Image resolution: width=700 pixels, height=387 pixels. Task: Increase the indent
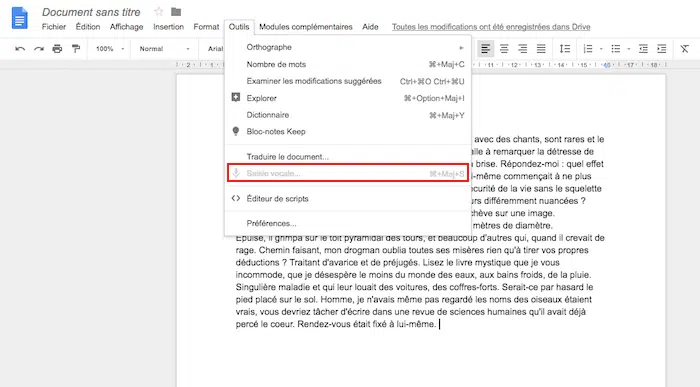(662, 49)
